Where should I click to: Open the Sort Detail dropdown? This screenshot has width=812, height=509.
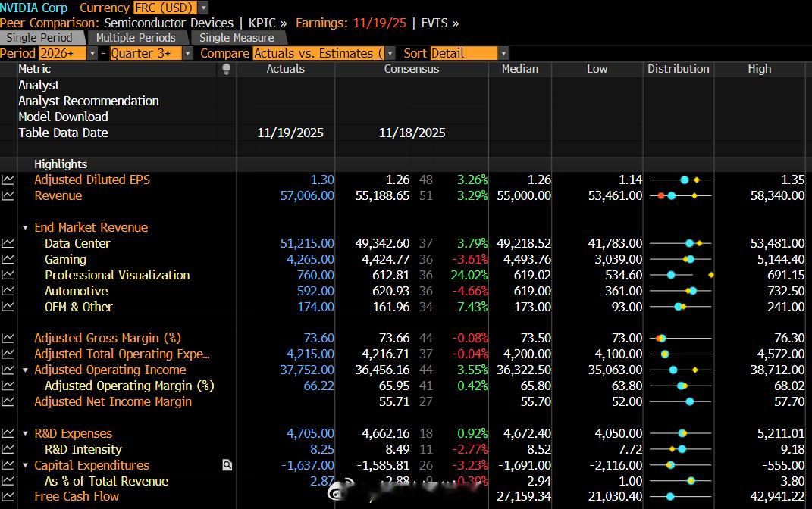point(503,53)
